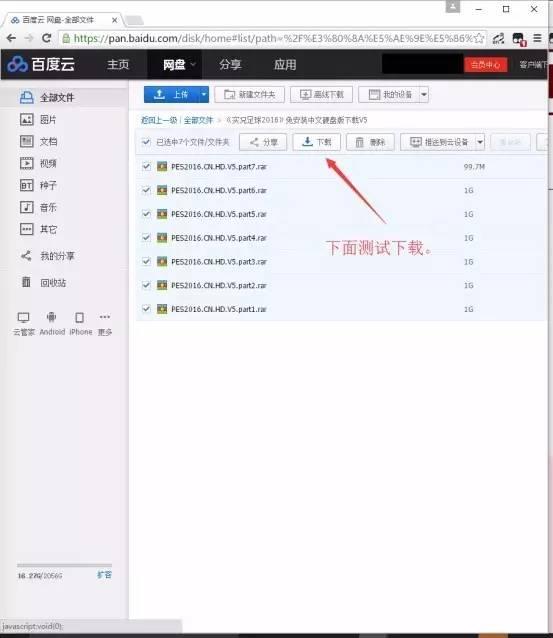Viewport: 553px width, 638px height.
Task: Go back with browser back arrow
Action: [x=11, y=38]
